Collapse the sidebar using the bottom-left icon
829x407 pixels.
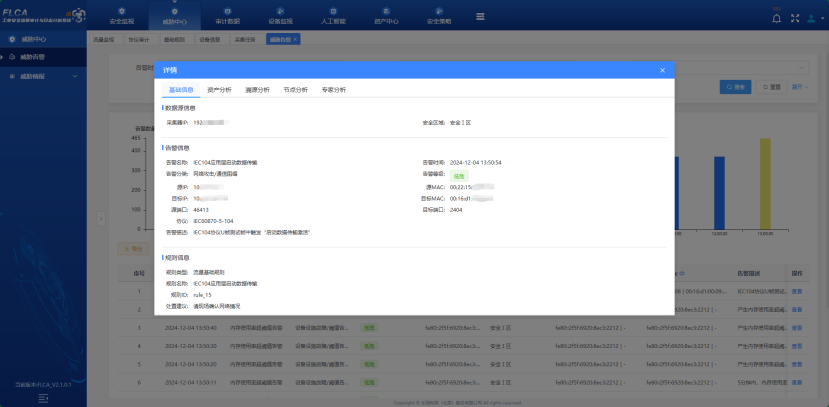click(x=43, y=397)
